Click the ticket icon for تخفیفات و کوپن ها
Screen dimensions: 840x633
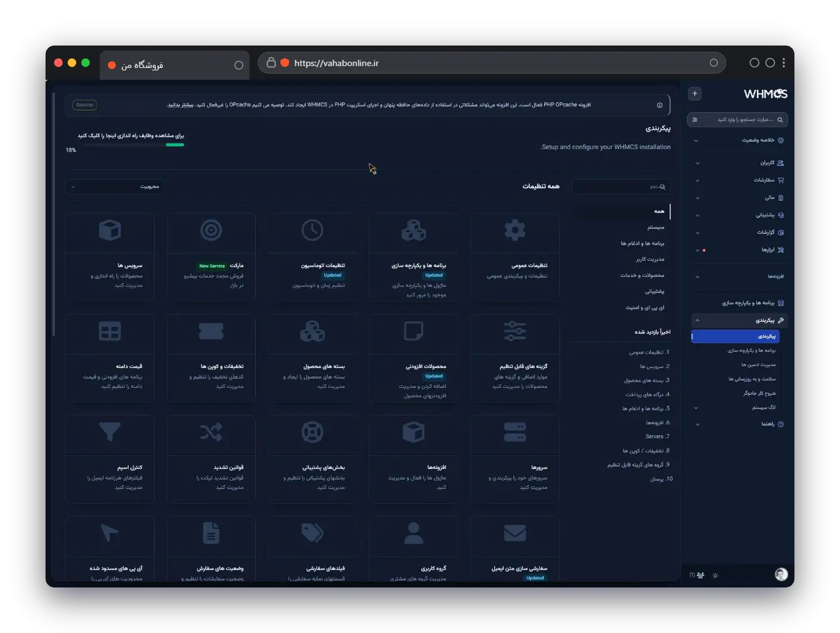(x=211, y=331)
